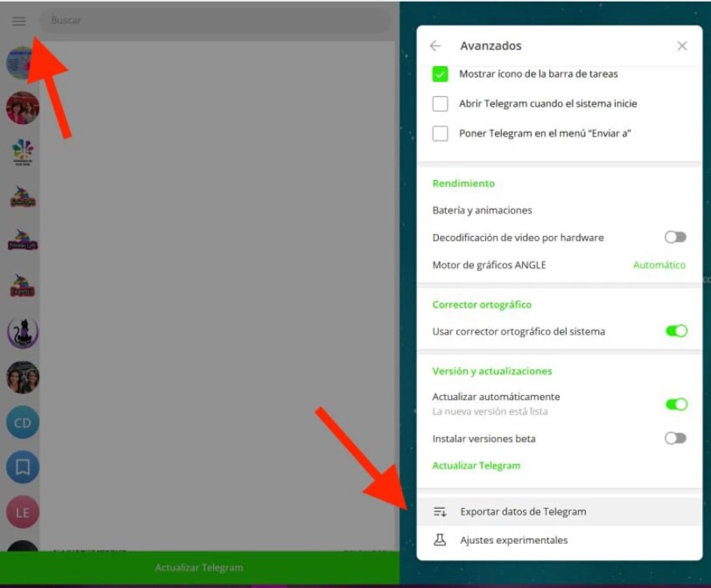This screenshot has height=588, width=711.
Task: Go back from Avanzados settings
Action: [x=436, y=46]
